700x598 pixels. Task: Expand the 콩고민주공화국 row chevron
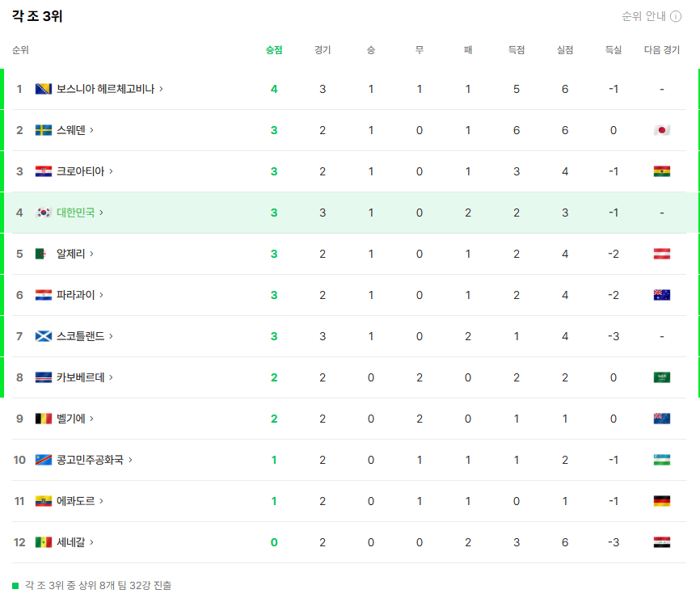(x=130, y=460)
